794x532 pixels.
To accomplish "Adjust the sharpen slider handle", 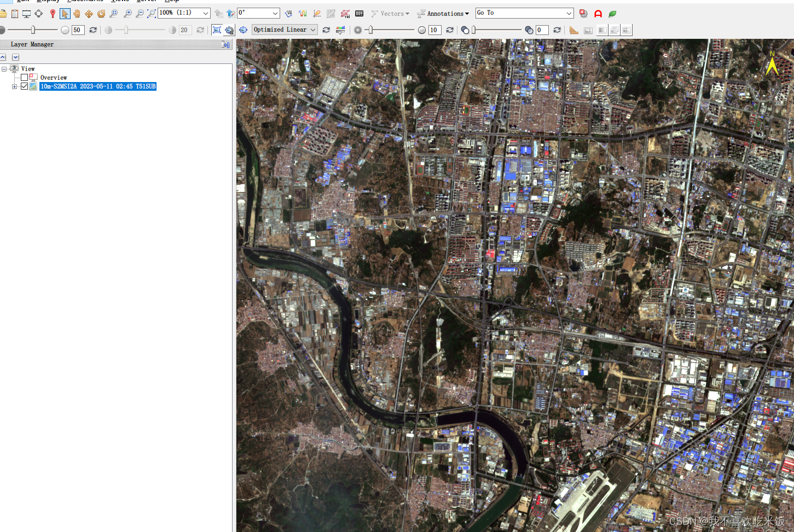I will point(370,30).
